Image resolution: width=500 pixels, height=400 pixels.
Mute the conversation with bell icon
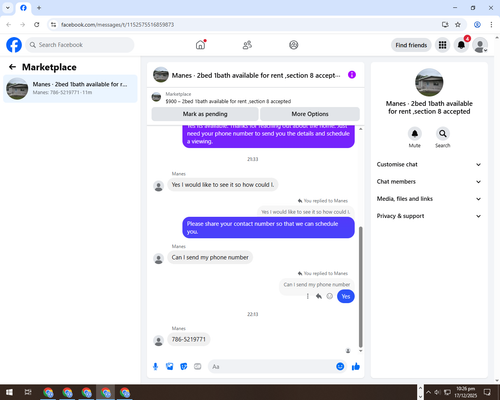415,134
